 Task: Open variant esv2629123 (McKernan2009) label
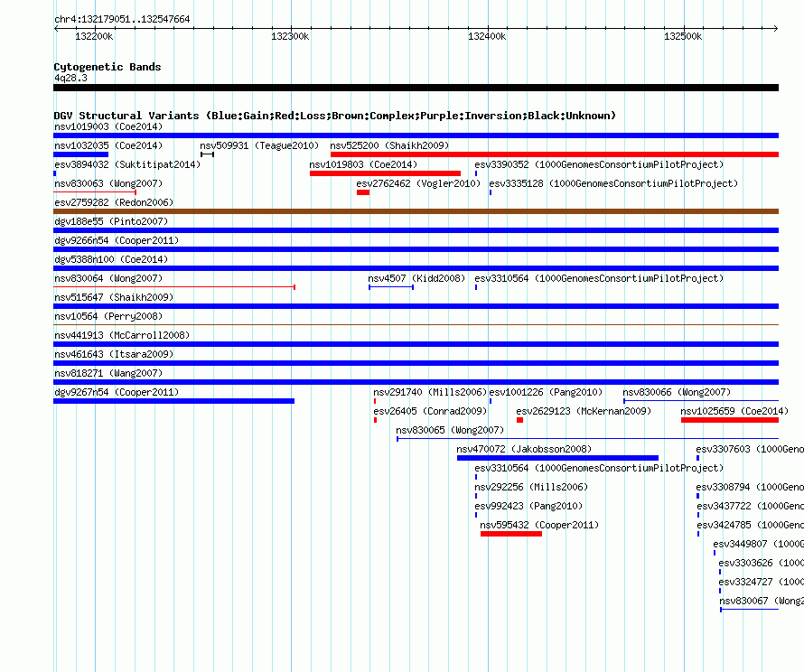(x=584, y=411)
